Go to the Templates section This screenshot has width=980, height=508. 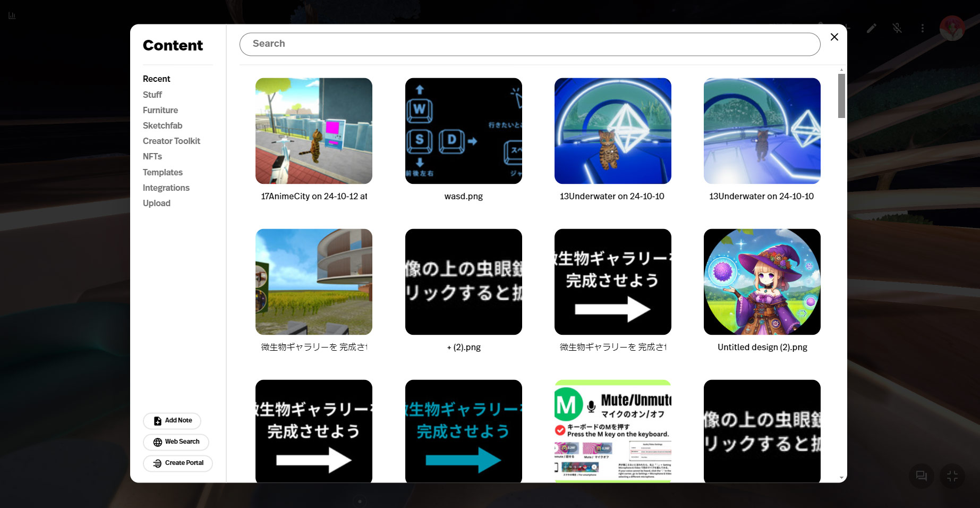(163, 172)
